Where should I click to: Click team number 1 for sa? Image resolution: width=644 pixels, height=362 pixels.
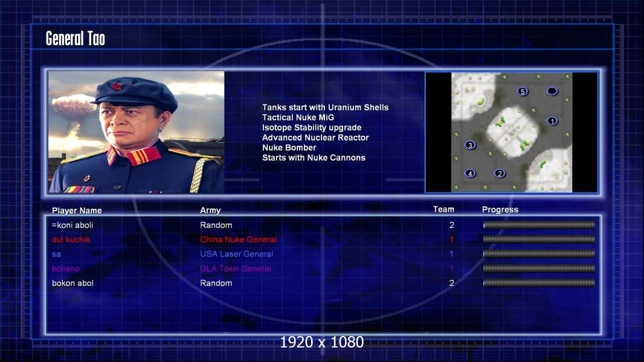[451, 254]
